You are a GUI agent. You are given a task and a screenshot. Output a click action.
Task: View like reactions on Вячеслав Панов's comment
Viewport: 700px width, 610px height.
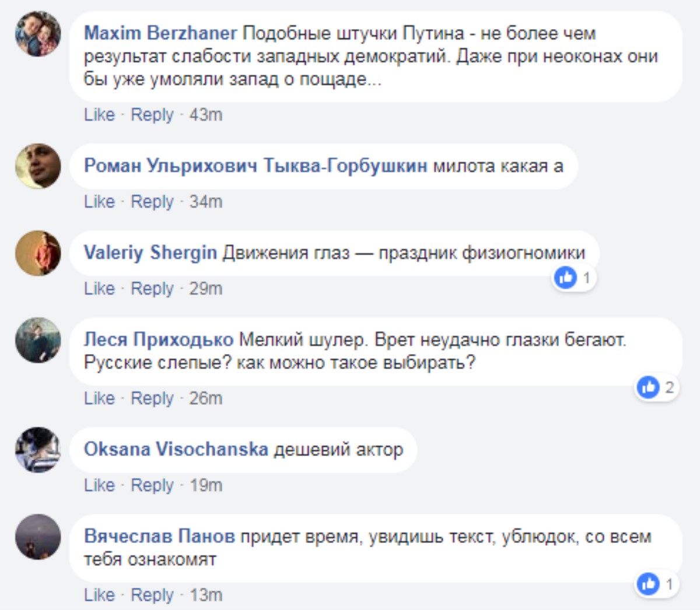648,584
